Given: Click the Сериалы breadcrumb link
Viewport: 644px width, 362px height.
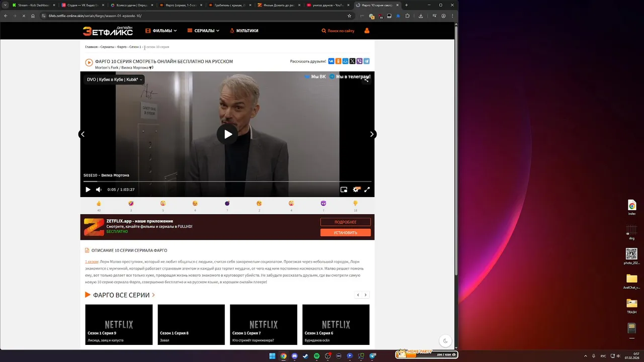Looking at the screenshot, I should 107,47.
